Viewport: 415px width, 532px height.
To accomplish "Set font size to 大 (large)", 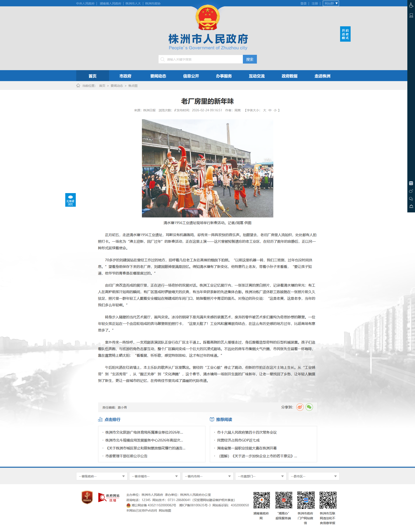I will 265,110.
